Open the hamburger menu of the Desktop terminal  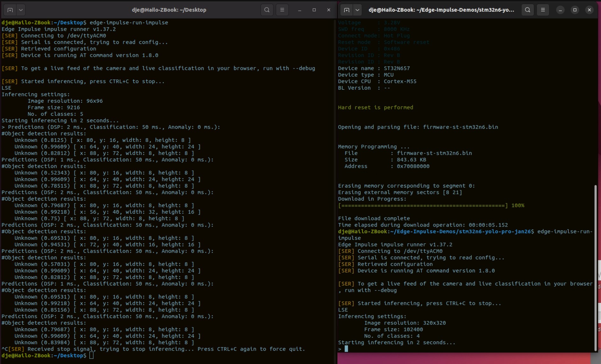click(x=282, y=10)
